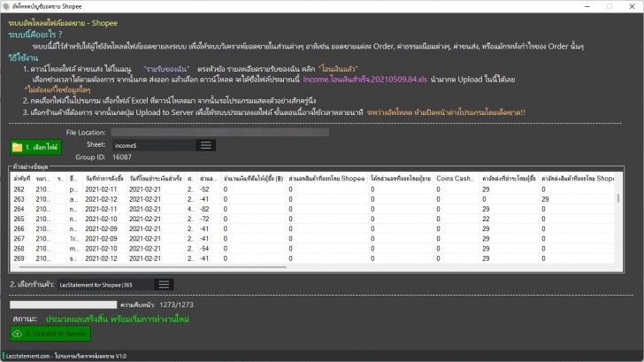Select row 262 in the data table
The image size is (644, 362).
313,189
